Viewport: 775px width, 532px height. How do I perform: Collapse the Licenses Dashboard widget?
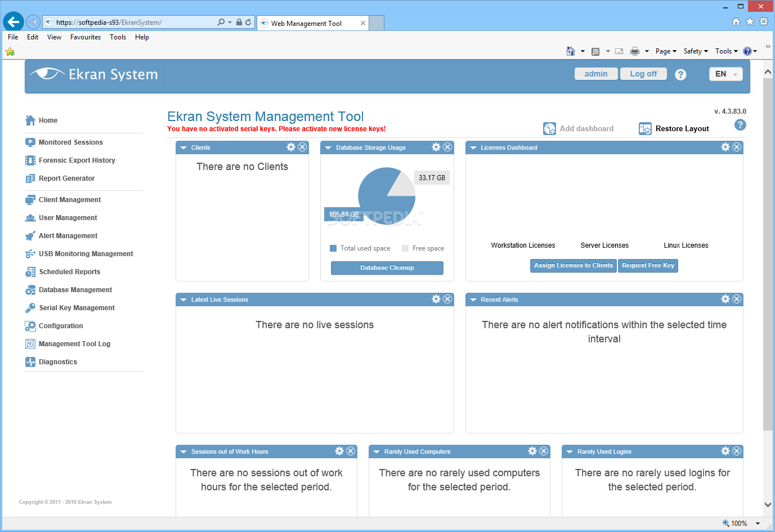pyautogui.click(x=473, y=148)
